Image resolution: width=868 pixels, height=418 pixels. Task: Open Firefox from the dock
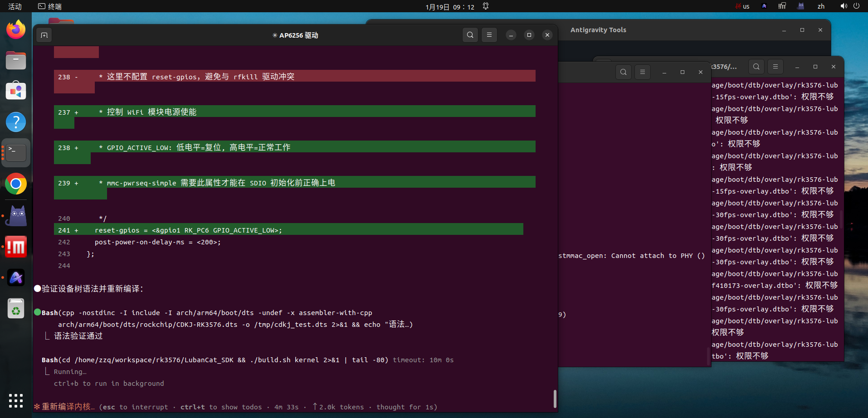(16, 29)
